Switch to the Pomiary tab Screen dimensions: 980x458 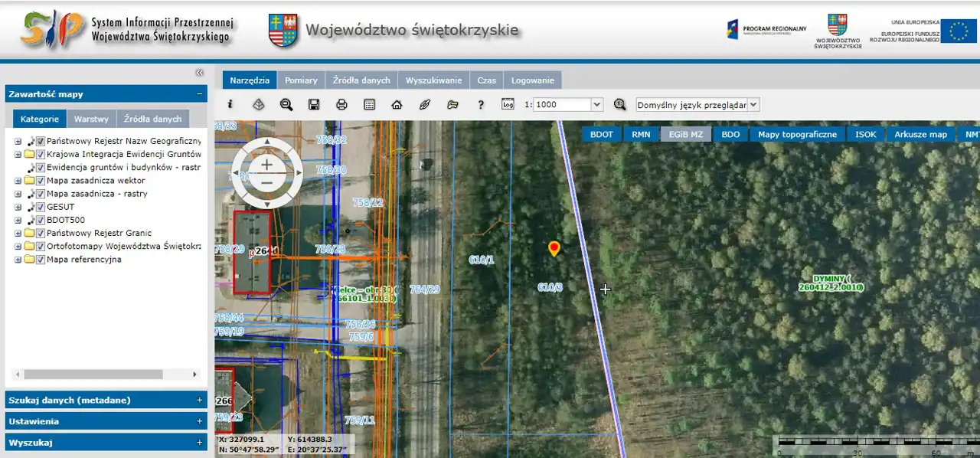[x=301, y=80]
